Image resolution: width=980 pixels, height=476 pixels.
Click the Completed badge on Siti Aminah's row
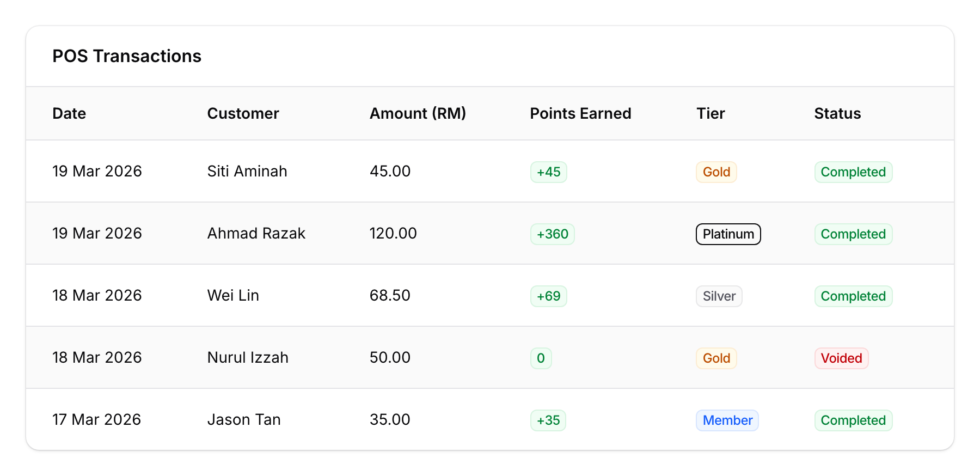(x=853, y=172)
